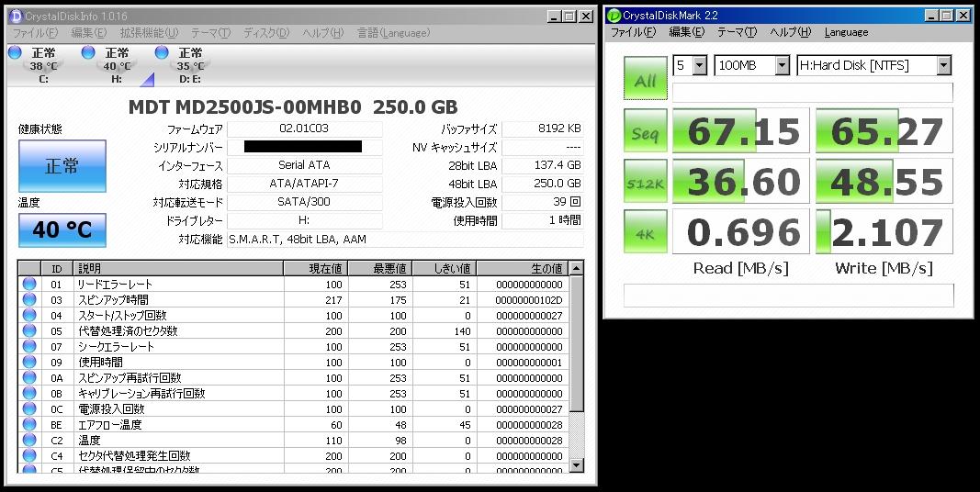Open テーマ(T) menu in CrystalDiskInfo
This screenshot has height=492, width=980.
pyautogui.click(x=210, y=32)
